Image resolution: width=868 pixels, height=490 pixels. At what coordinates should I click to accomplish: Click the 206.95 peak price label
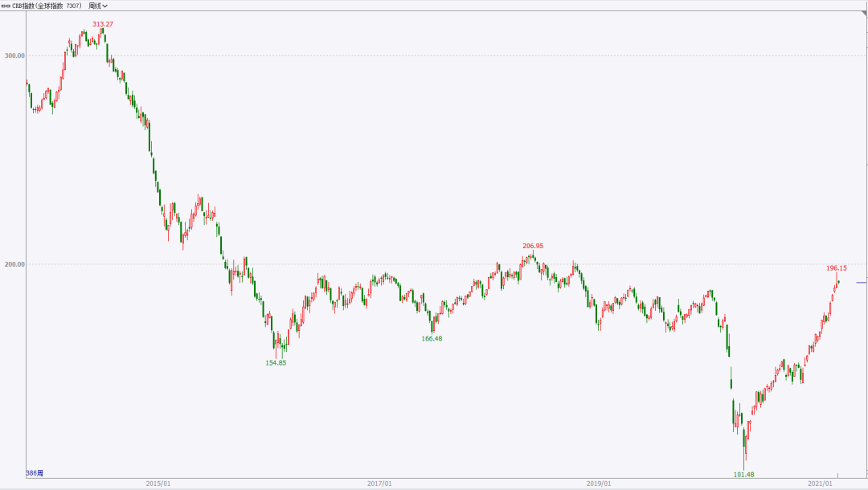click(533, 246)
